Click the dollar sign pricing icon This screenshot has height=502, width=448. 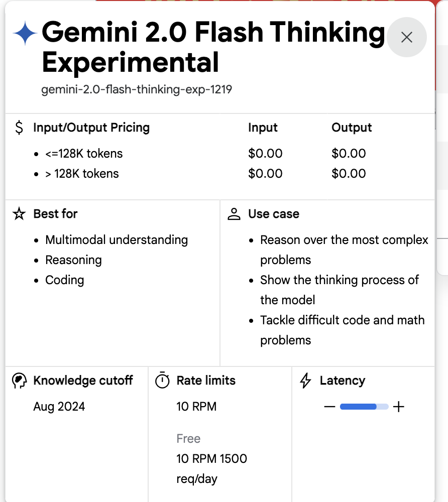pyautogui.click(x=19, y=128)
